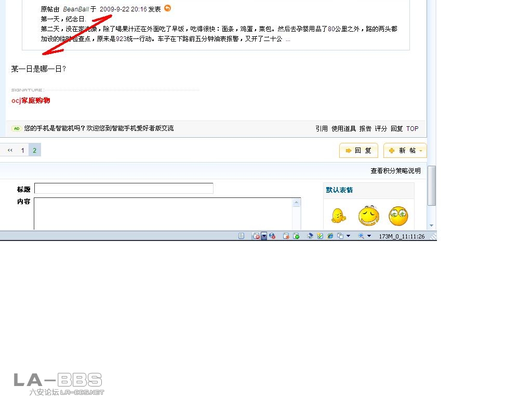Click the globe with red X icon
This screenshot has width=532, height=399.
(271, 236)
